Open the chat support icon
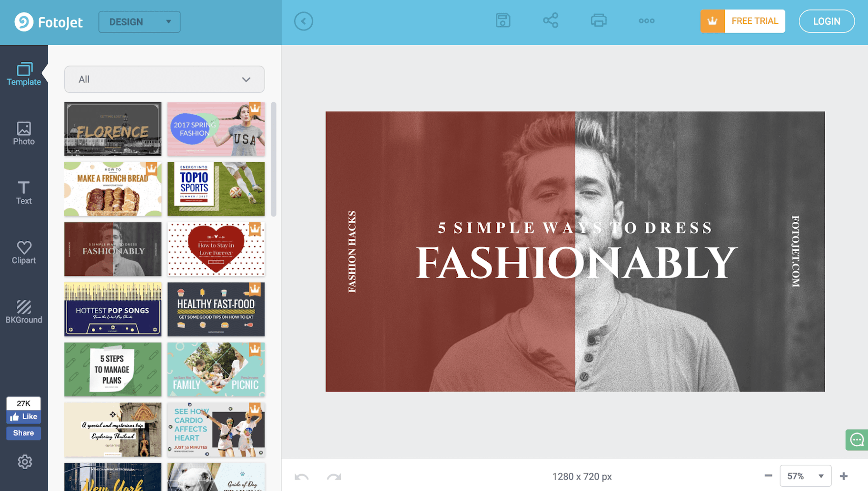This screenshot has width=868, height=491. [x=857, y=440]
